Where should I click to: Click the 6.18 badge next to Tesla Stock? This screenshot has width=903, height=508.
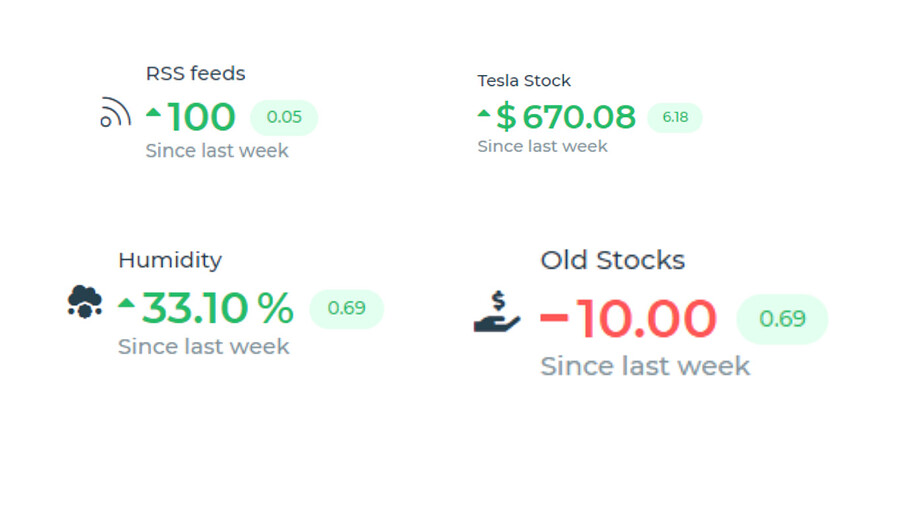pos(675,117)
